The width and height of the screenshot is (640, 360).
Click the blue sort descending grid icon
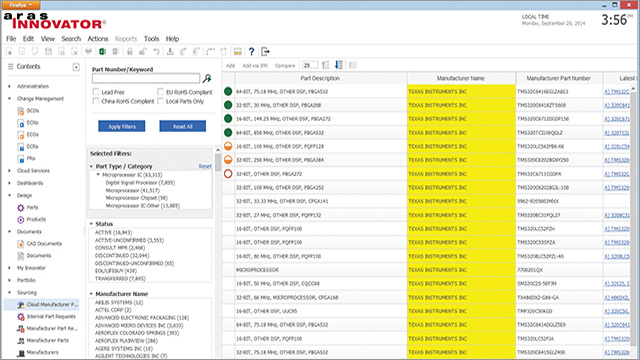click(x=339, y=65)
